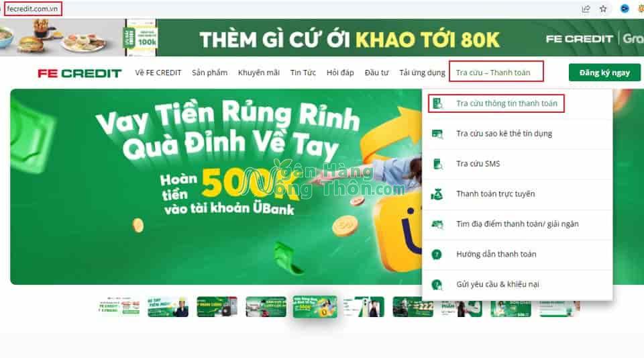This screenshot has width=644, height=358.
Task: Click the Đăng ký ngay button
Action: coord(604,73)
